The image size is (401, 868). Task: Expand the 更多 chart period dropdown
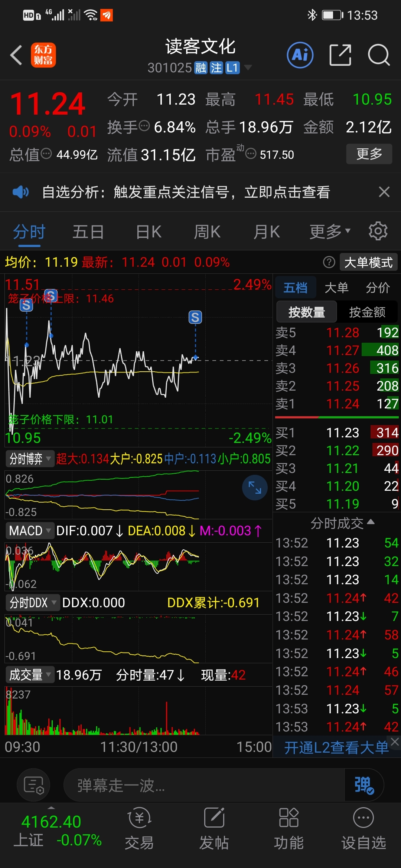(330, 232)
